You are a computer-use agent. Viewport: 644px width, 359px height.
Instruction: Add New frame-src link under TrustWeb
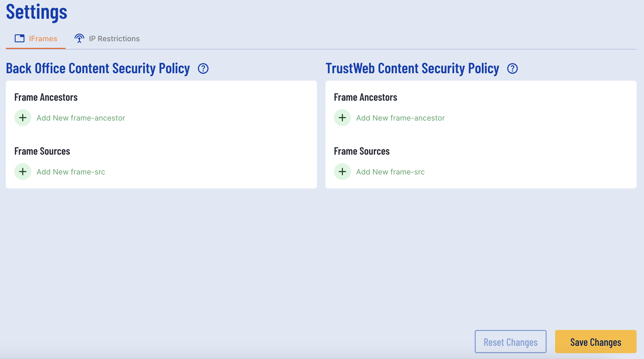[x=391, y=172]
